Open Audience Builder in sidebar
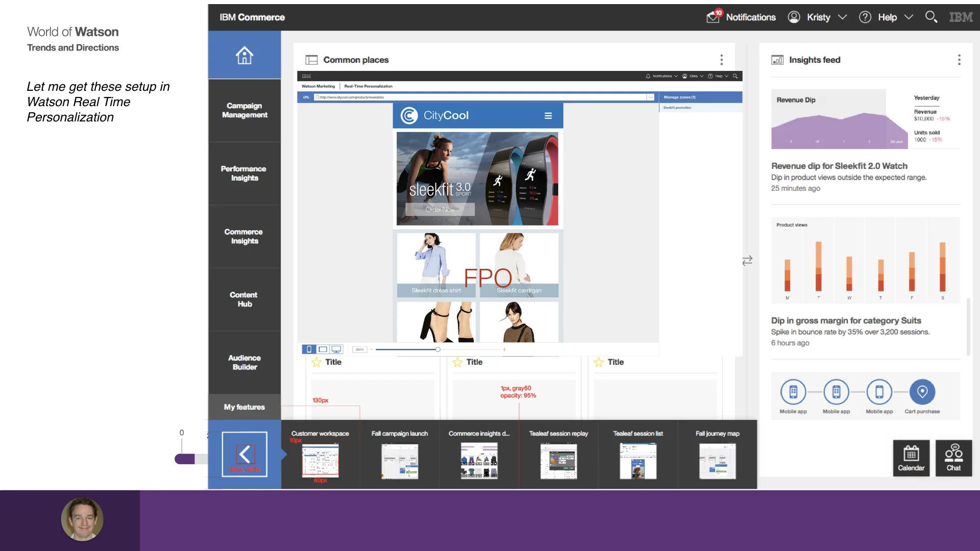980x551 pixels. [244, 362]
